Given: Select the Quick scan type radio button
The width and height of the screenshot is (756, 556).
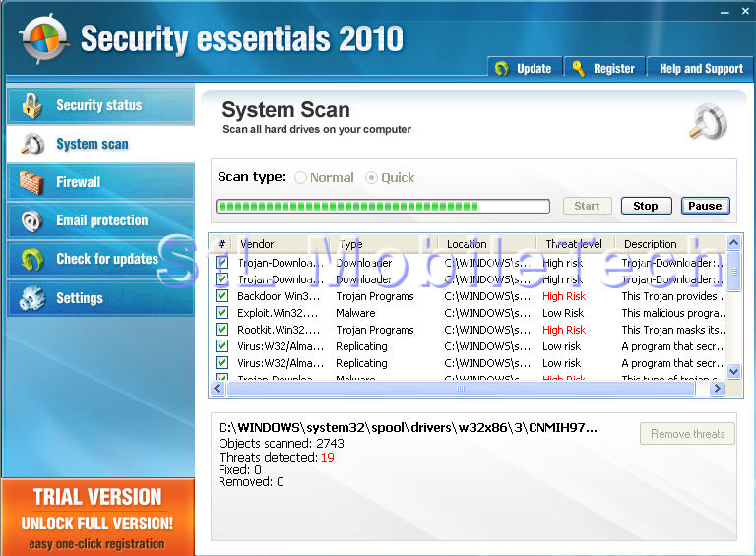Looking at the screenshot, I should pos(371,178).
